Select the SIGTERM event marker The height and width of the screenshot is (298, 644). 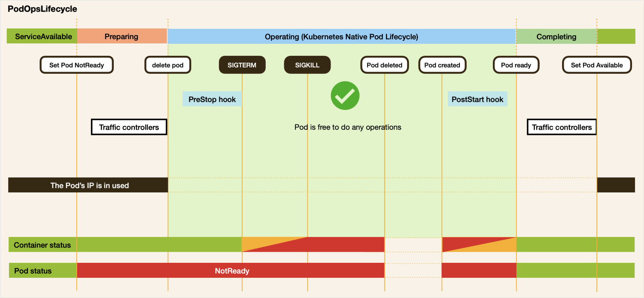pos(242,64)
